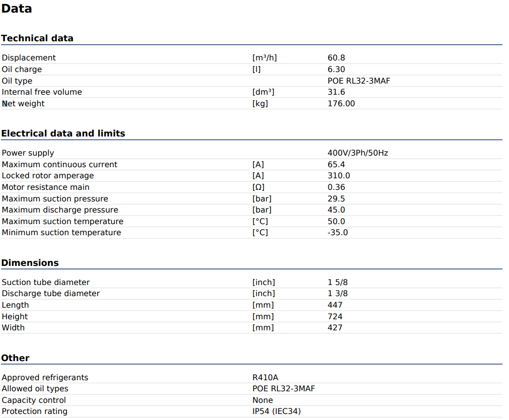Screen dimensions: 509x420
Task: Select the Maximum discharge pressure value 45.0
Action: [x=336, y=210]
